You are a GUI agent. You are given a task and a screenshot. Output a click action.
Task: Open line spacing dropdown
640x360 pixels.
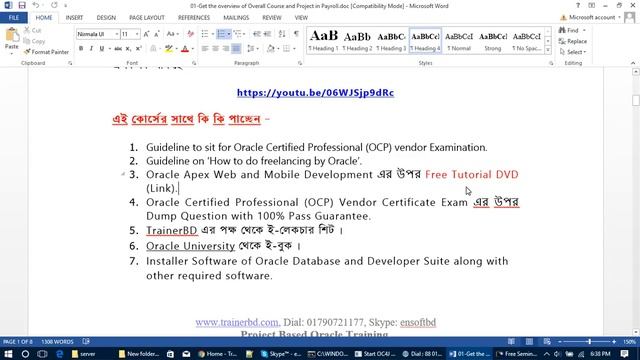tap(253, 49)
